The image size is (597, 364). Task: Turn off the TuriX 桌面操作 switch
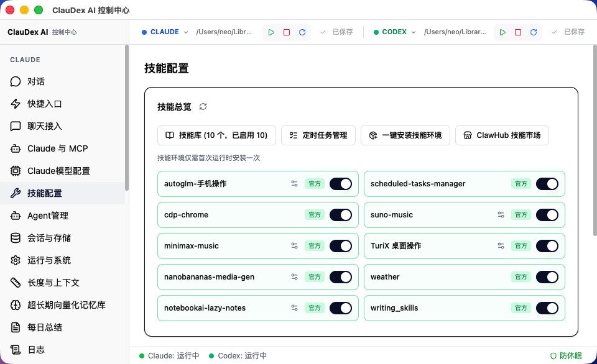[x=547, y=246]
